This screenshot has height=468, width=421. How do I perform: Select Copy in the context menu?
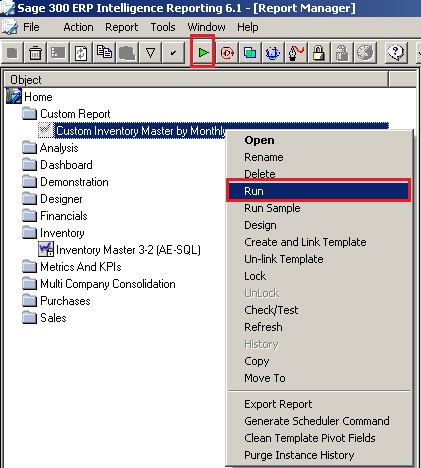point(318,361)
